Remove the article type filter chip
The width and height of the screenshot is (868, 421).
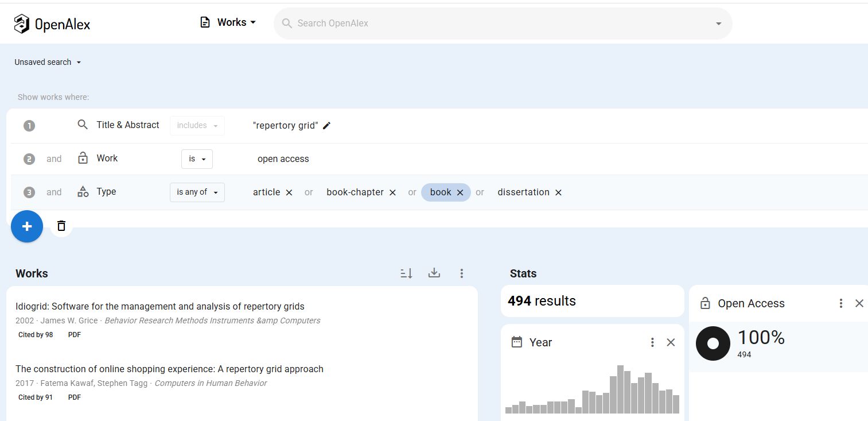289,192
